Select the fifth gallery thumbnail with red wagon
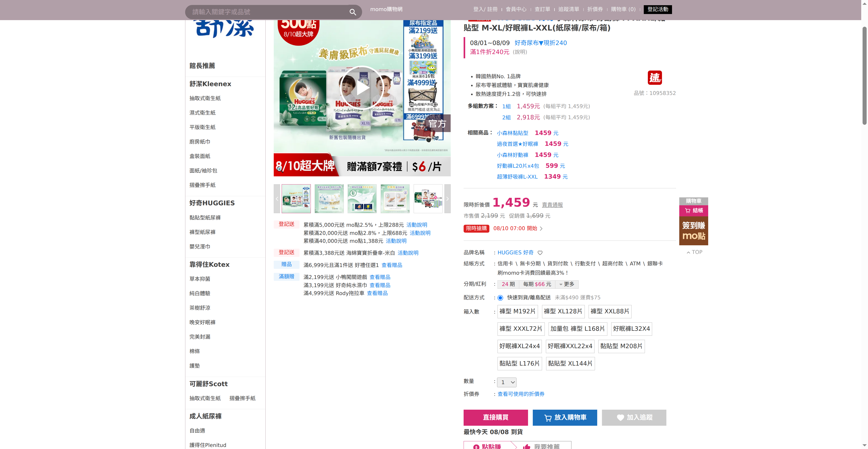 click(x=428, y=199)
